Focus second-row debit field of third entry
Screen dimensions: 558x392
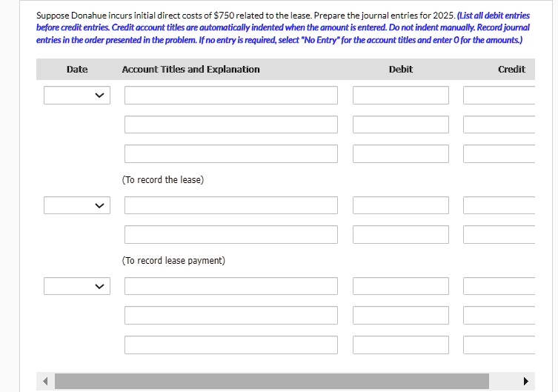click(x=400, y=315)
